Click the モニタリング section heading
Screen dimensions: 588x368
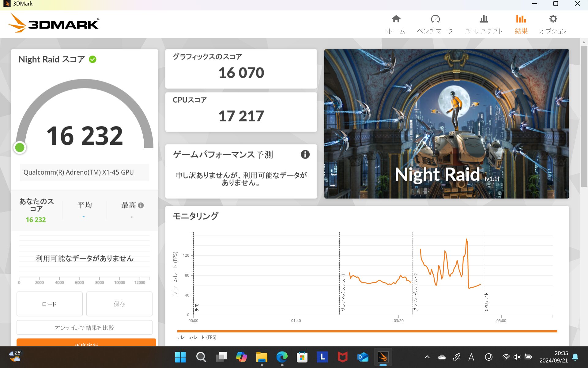click(195, 216)
